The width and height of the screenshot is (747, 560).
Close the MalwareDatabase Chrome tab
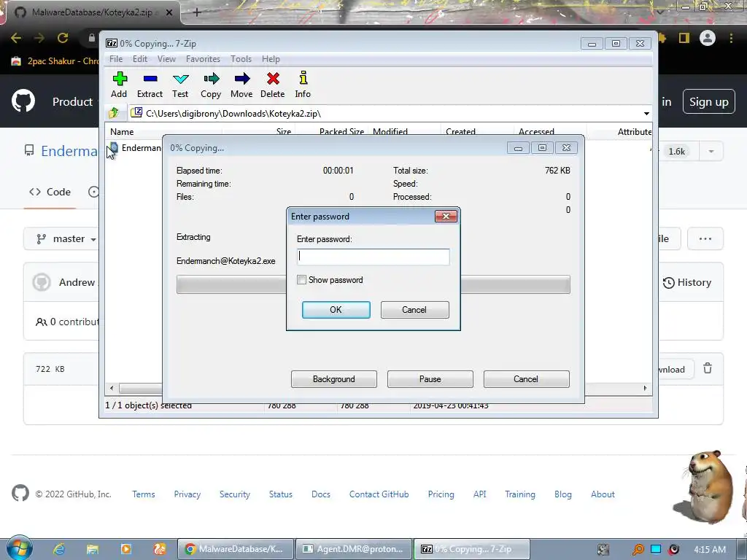pyautogui.click(x=169, y=12)
